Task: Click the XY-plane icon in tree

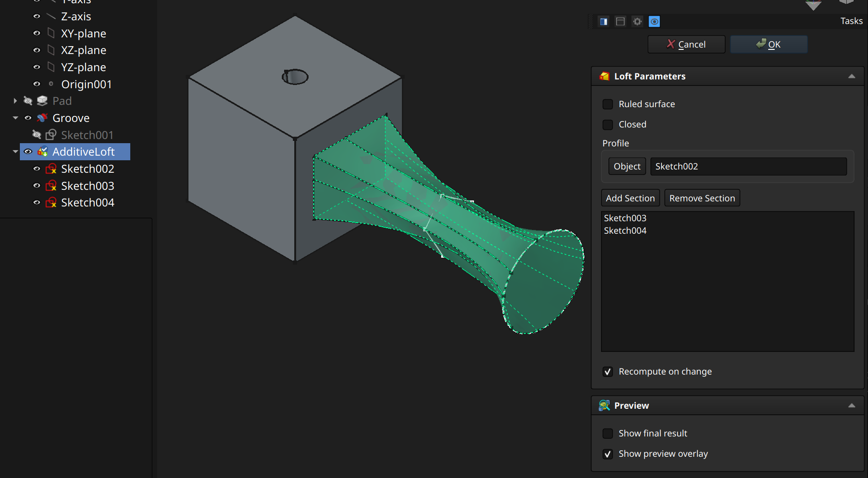Action: [51, 33]
